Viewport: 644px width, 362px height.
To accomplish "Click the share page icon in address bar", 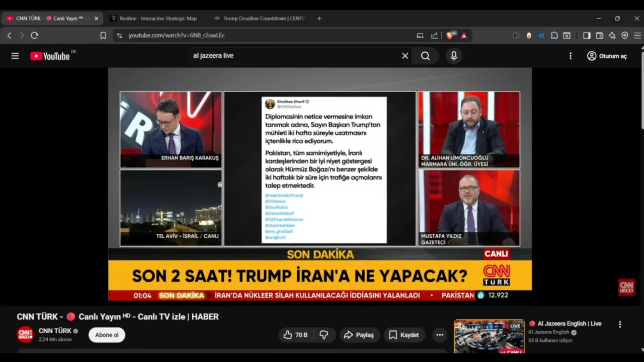I will tap(435, 35).
